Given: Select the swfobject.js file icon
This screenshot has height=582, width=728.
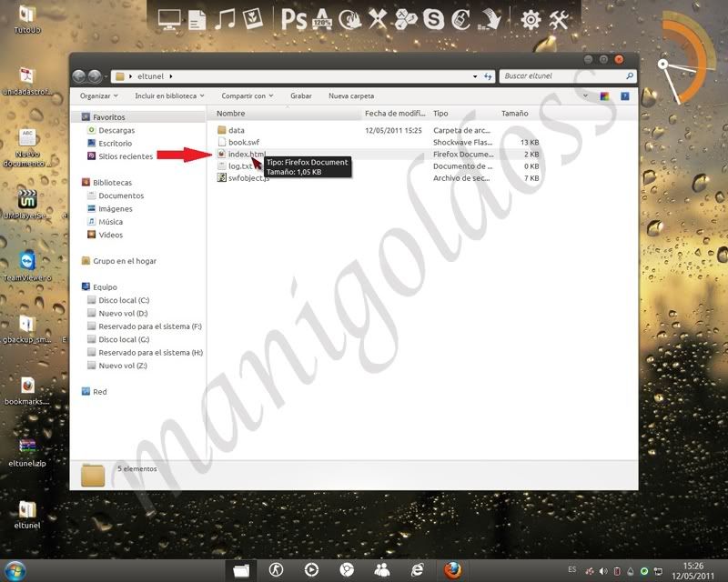Looking at the screenshot, I should [x=222, y=177].
